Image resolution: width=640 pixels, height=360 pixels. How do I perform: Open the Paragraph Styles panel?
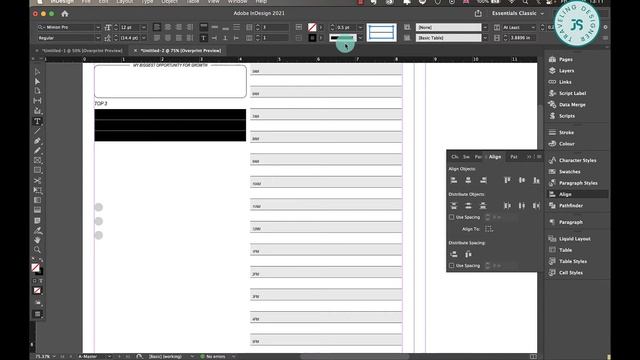tap(577, 183)
